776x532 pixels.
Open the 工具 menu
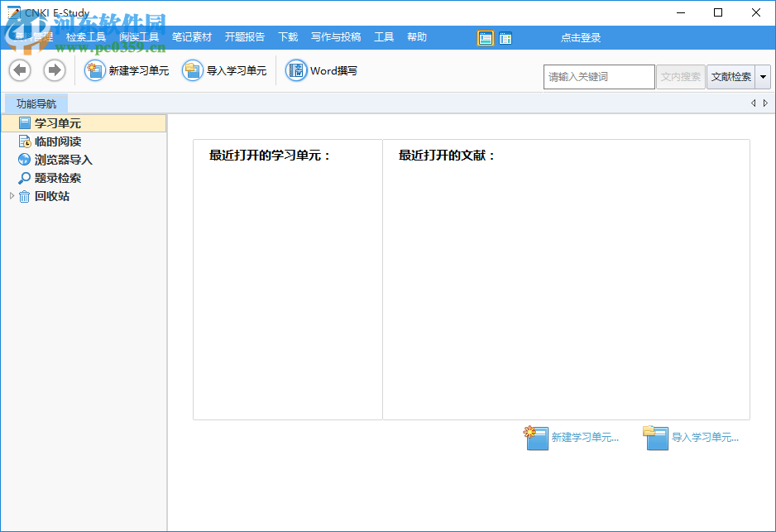pos(384,36)
